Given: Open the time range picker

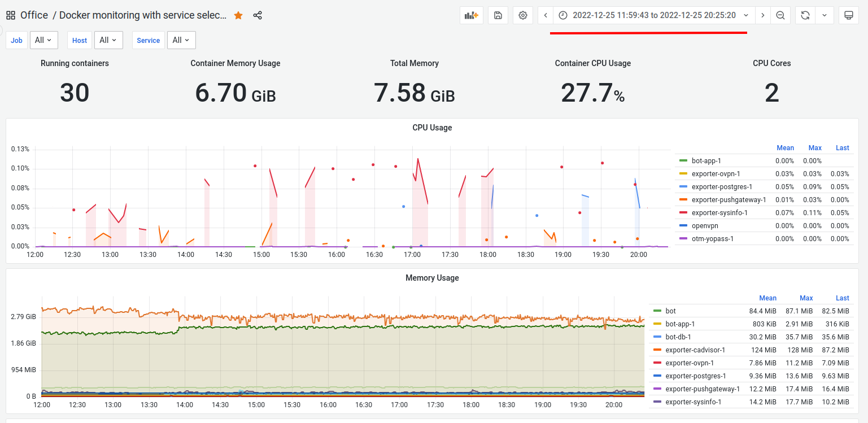Looking at the screenshot, I should pyautogui.click(x=655, y=15).
